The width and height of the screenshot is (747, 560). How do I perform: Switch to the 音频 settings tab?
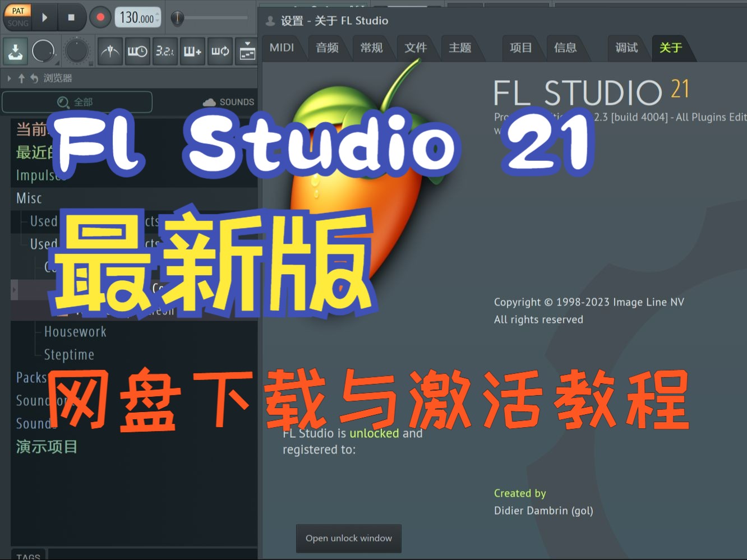[x=327, y=48]
